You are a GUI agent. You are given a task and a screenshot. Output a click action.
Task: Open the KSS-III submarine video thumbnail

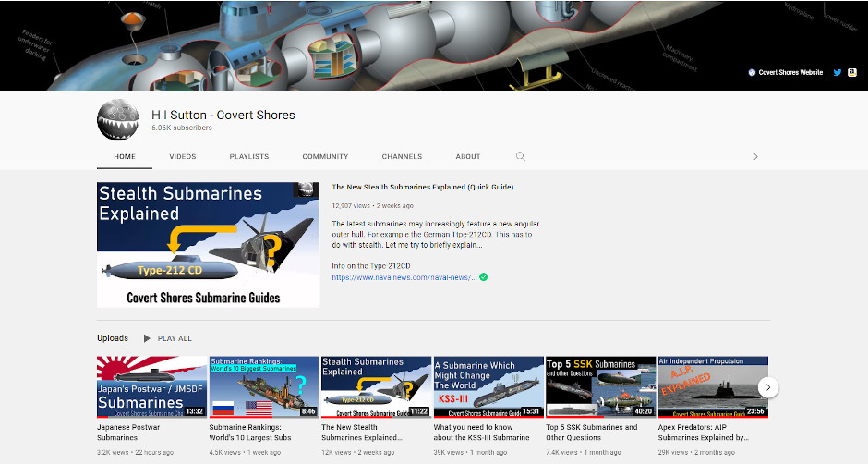(488, 387)
